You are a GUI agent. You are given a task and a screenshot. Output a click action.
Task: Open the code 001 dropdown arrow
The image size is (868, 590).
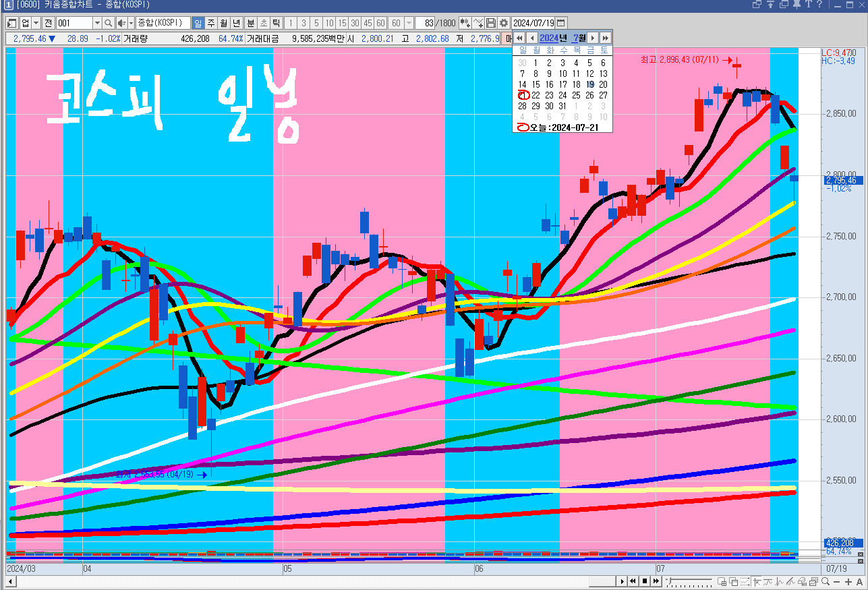[x=96, y=23]
